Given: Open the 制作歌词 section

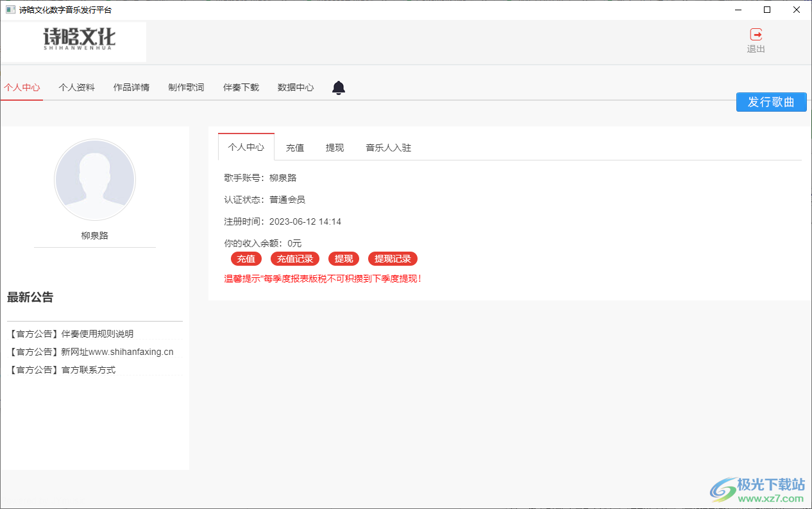Looking at the screenshot, I should pyautogui.click(x=185, y=88).
